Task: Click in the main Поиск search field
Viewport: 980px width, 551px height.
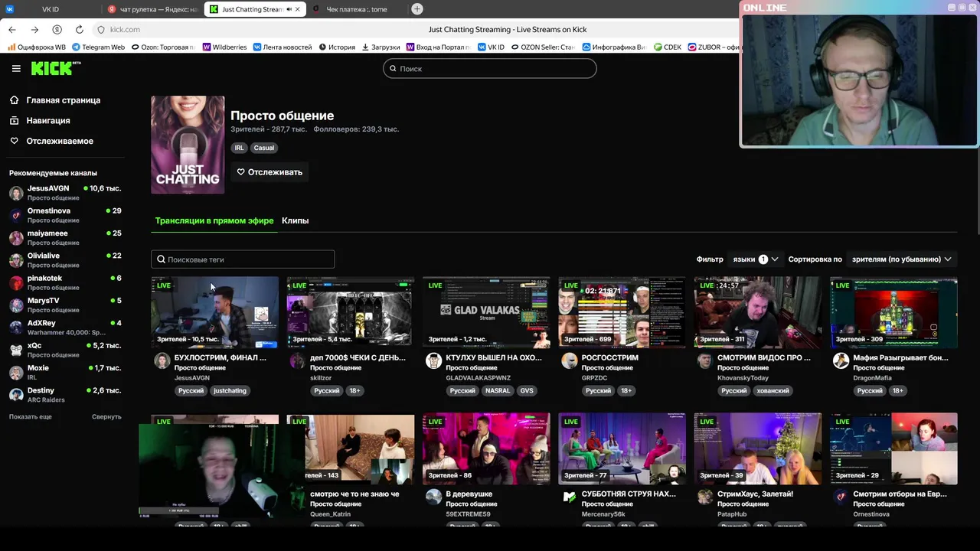Action: tap(490, 68)
